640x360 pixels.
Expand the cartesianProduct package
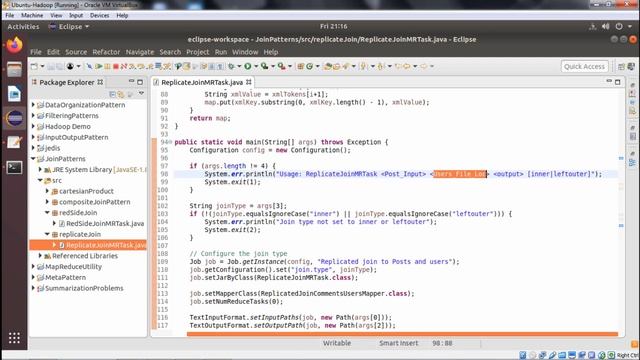click(x=47, y=191)
